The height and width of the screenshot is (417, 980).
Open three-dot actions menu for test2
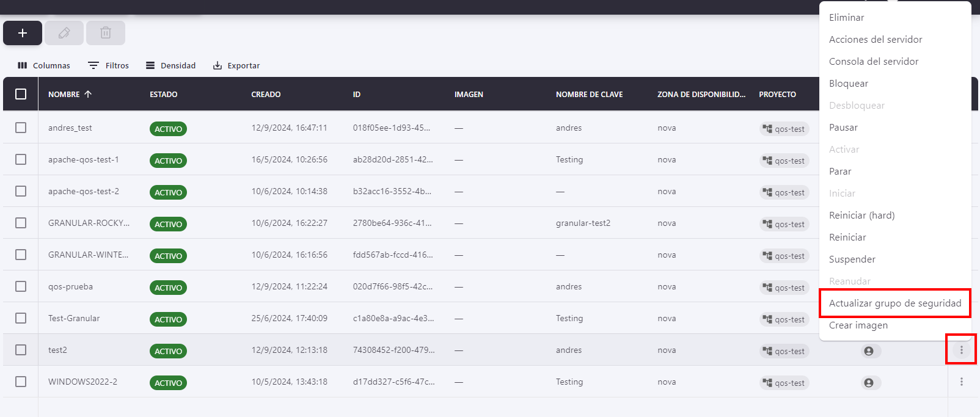tap(961, 350)
